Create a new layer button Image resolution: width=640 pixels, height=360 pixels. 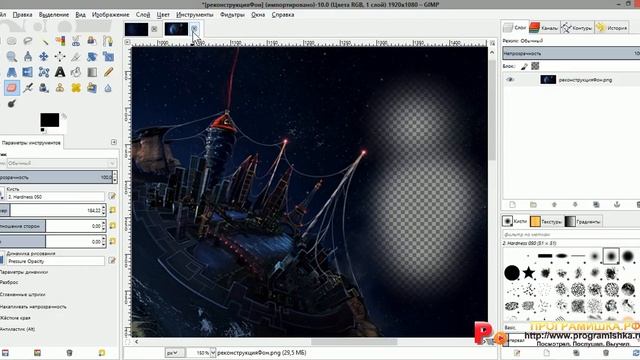tap(512, 204)
